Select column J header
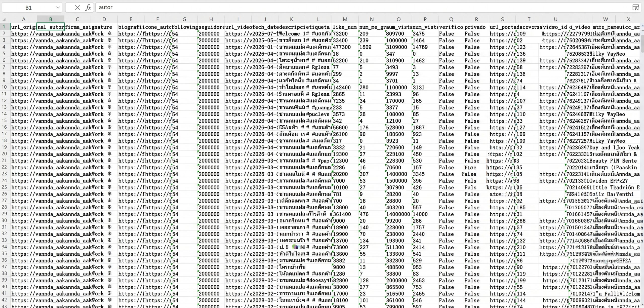The height and width of the screenshot is (308, 644). point(265,19)
